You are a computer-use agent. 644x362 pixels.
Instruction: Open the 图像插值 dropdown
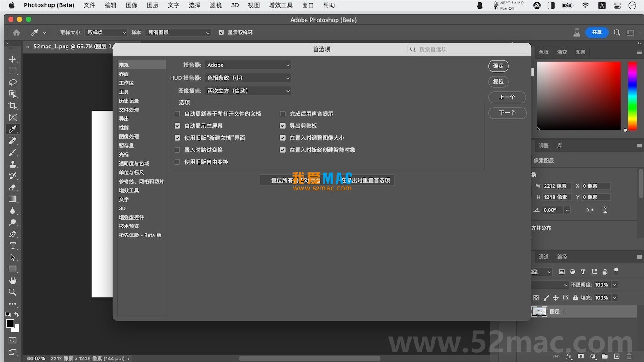pos(247,91)
